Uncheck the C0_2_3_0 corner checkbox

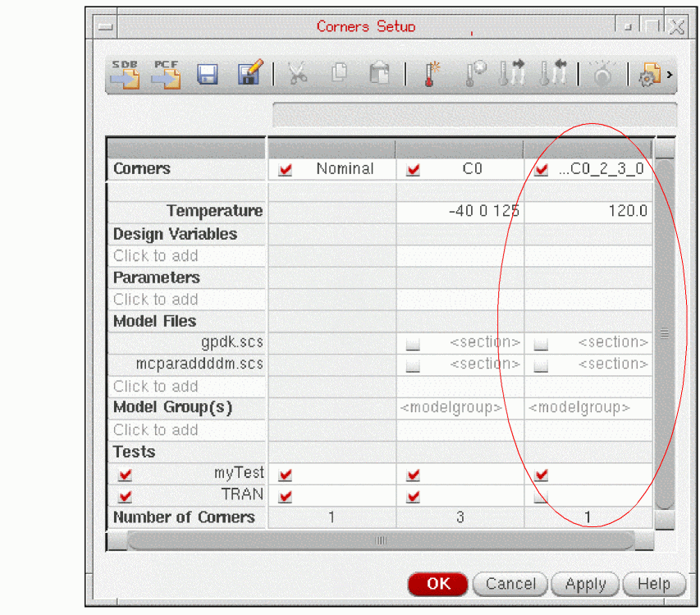(542, 170)
